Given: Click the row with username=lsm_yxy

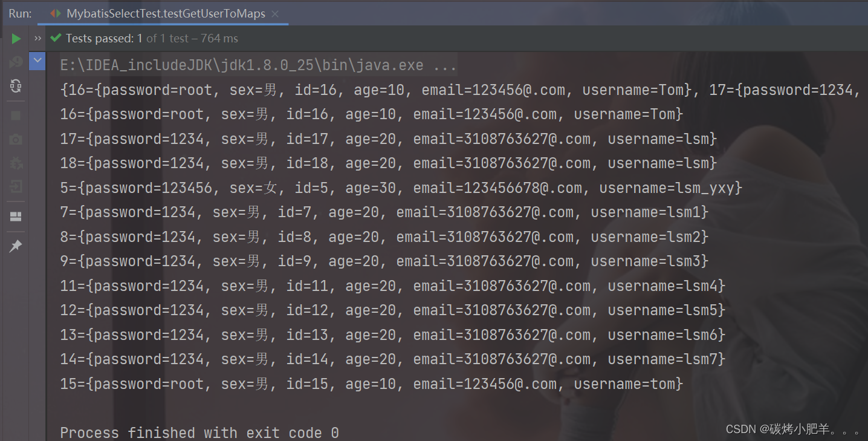Looking at the screenshot, I should pos(401,188).
